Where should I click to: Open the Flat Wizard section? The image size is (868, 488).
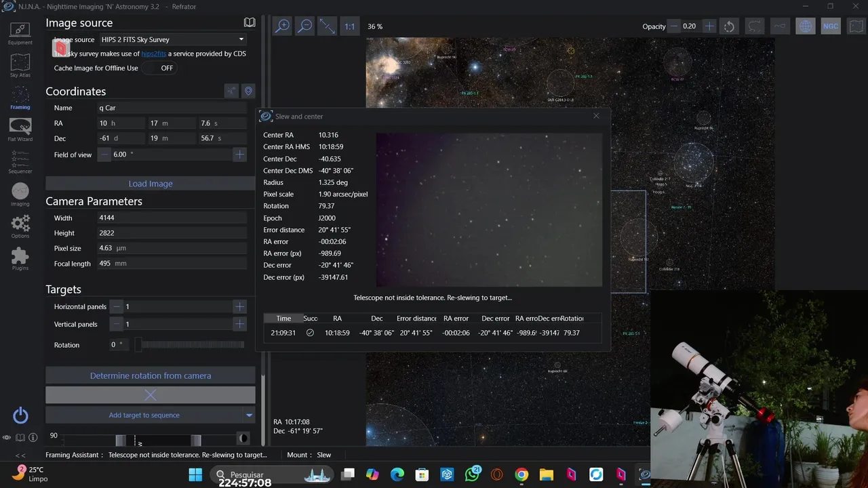point(20,129)
